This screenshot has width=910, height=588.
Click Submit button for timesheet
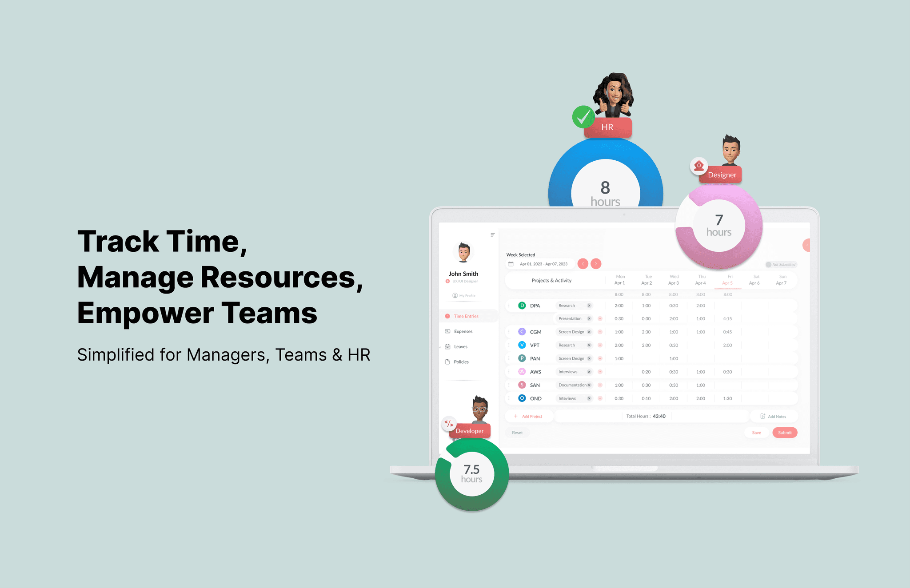pos(785,433)
